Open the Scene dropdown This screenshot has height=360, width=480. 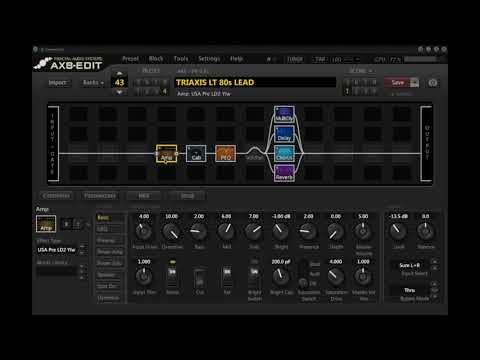(360, 71)
